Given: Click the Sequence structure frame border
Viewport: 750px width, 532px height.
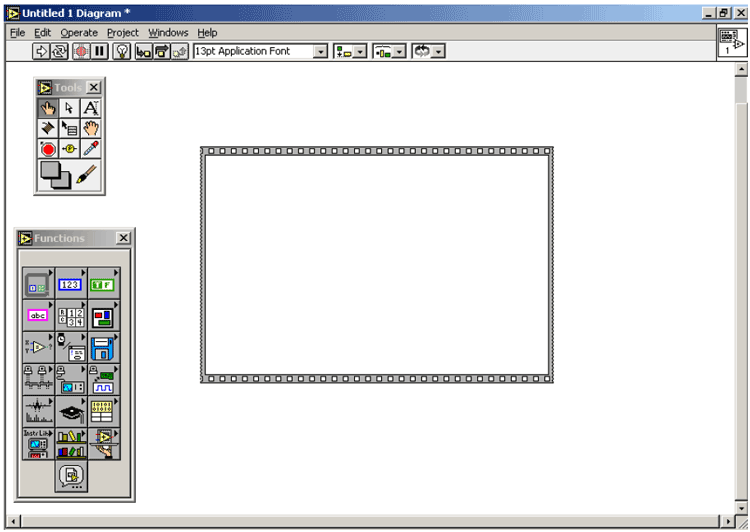Looking at the screenshot, I should coord(377,151).
